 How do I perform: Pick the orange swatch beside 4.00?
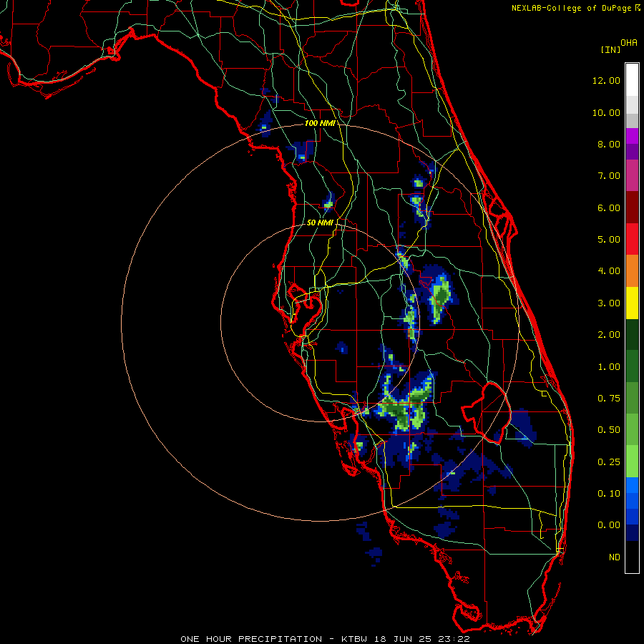(x=632, y=271)
